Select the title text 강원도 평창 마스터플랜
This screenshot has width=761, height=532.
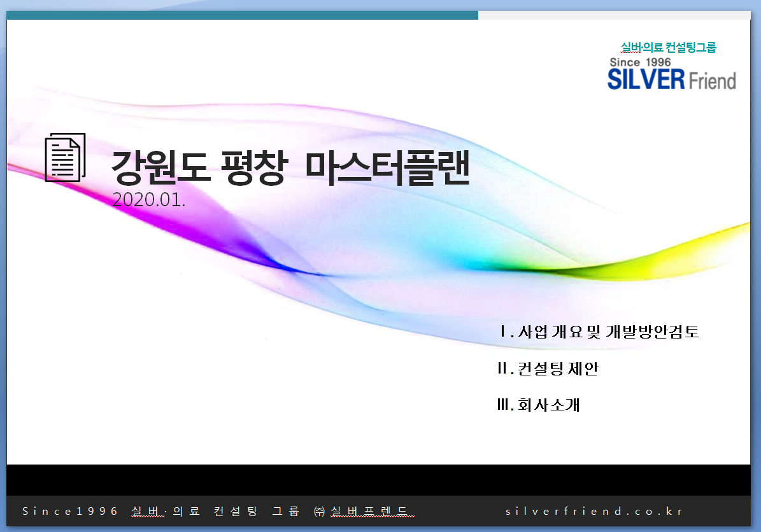coord(290,168)
